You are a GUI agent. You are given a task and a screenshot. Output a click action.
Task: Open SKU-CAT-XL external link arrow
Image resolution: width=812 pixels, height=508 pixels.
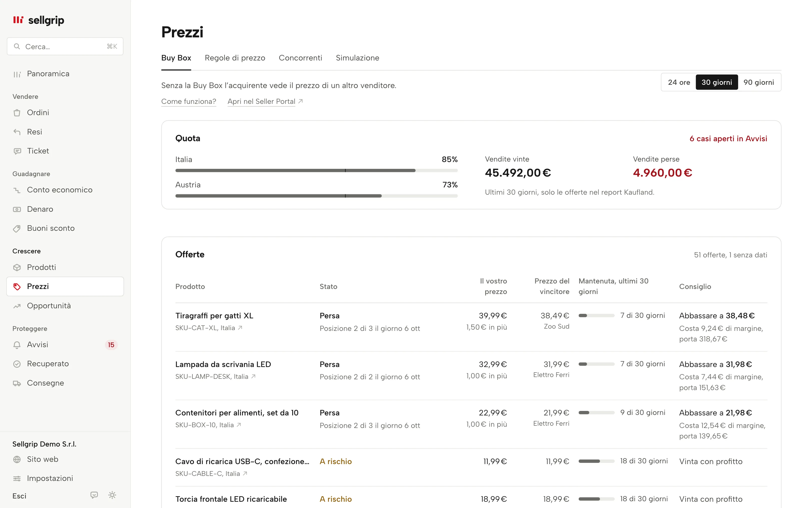[x=240, y=328]
